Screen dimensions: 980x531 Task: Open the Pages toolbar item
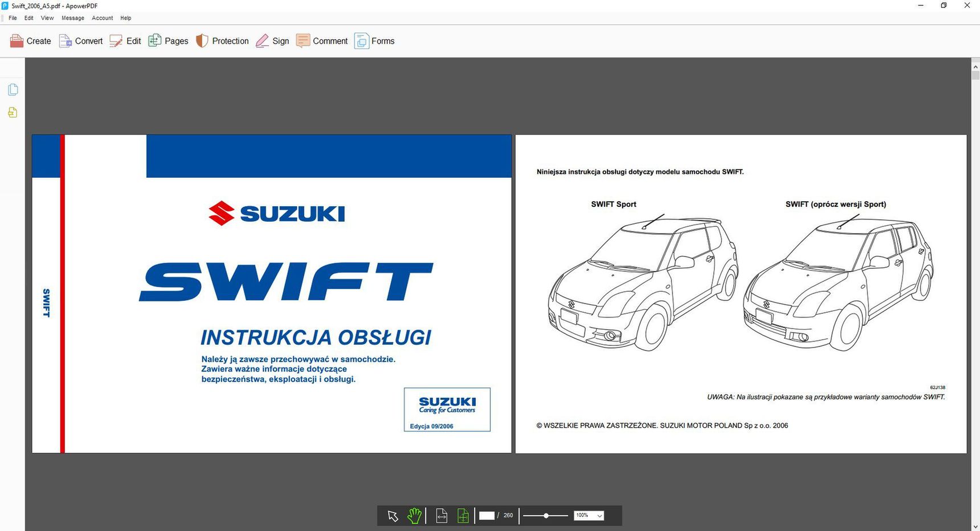tap(168, 41)
